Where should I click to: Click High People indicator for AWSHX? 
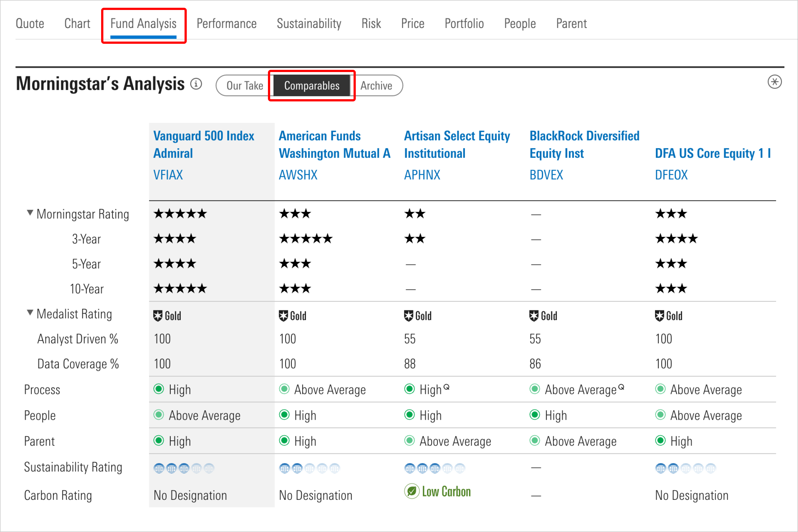click(284, 415)
